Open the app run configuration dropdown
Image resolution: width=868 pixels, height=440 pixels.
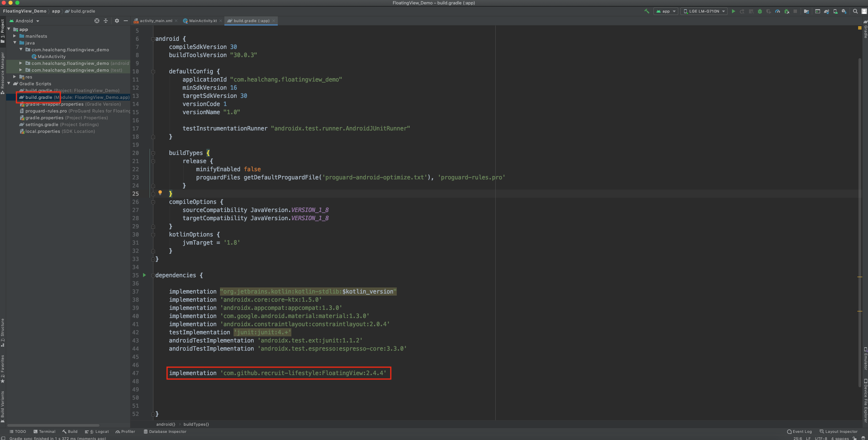point(666,11)
